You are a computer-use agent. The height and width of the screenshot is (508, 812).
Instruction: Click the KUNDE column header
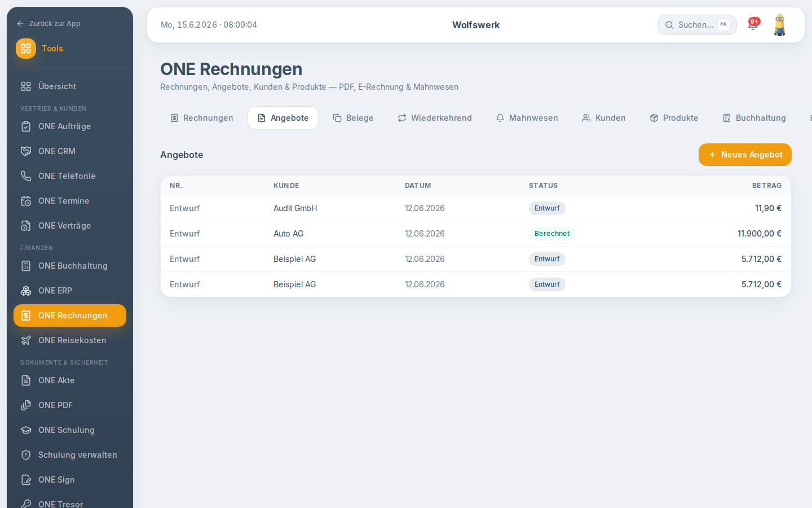[286, 186]
